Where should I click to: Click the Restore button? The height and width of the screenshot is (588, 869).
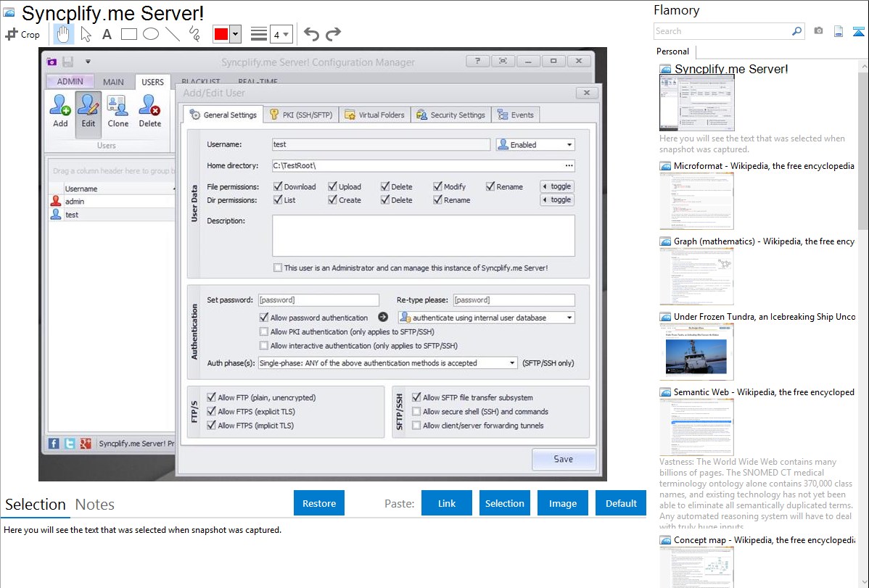coord(319,503)
